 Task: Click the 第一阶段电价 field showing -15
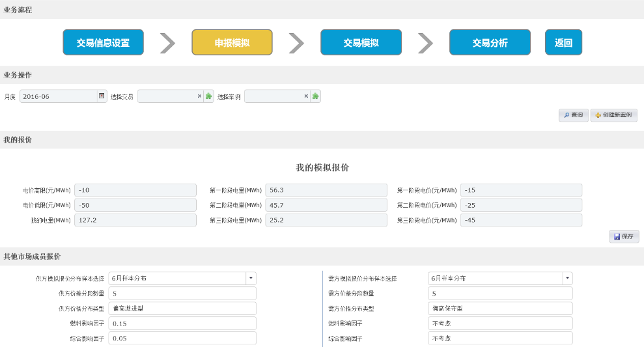521,190
